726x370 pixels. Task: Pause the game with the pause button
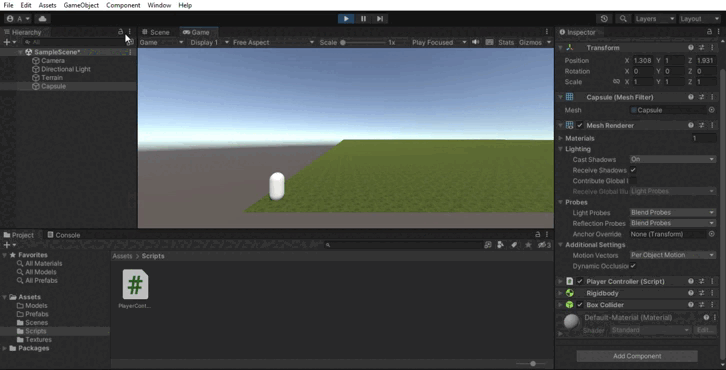[x=363, y=19]
